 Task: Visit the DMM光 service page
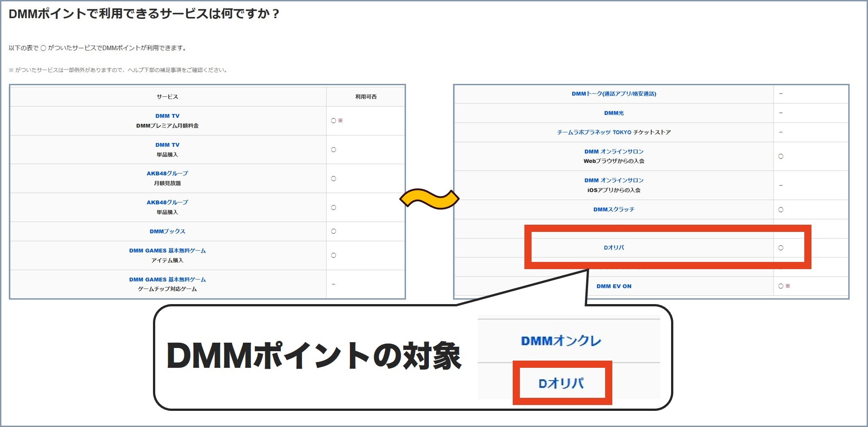tap(613, 113)
